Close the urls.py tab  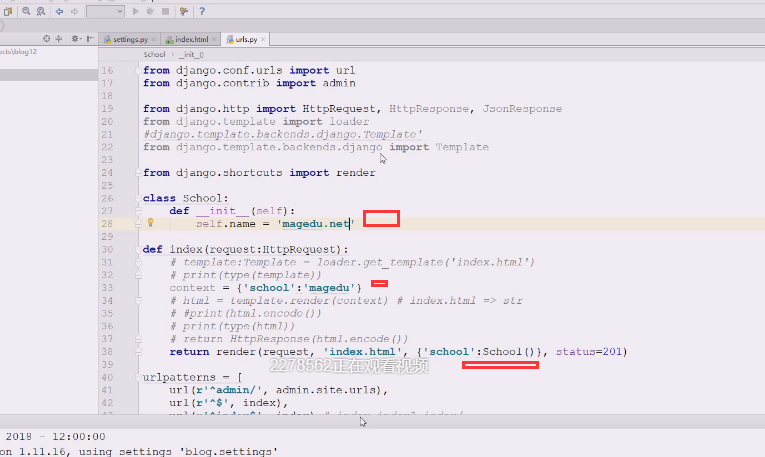click(x=263, y=39)
